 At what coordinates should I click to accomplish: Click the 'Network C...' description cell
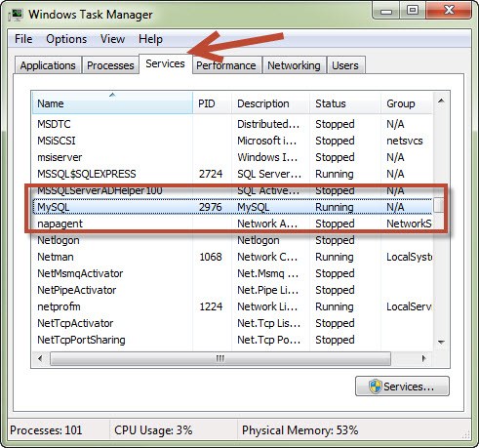(x=267, y=257)
